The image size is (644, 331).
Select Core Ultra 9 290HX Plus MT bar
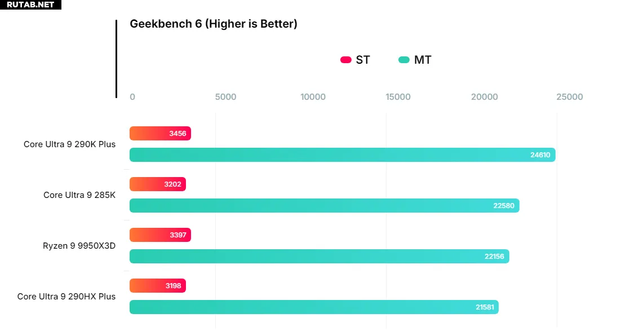(x=314, y=307)
